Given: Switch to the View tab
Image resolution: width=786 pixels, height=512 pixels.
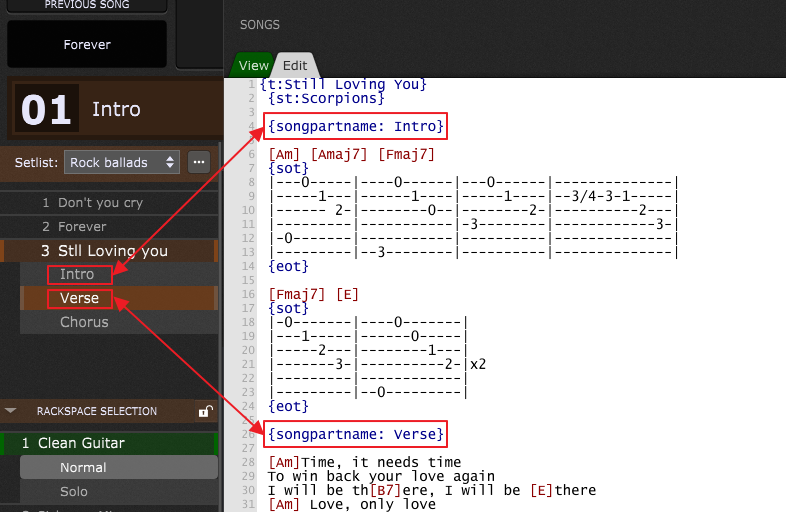Looking at the screenshot, I should click(x=252, y=65).
